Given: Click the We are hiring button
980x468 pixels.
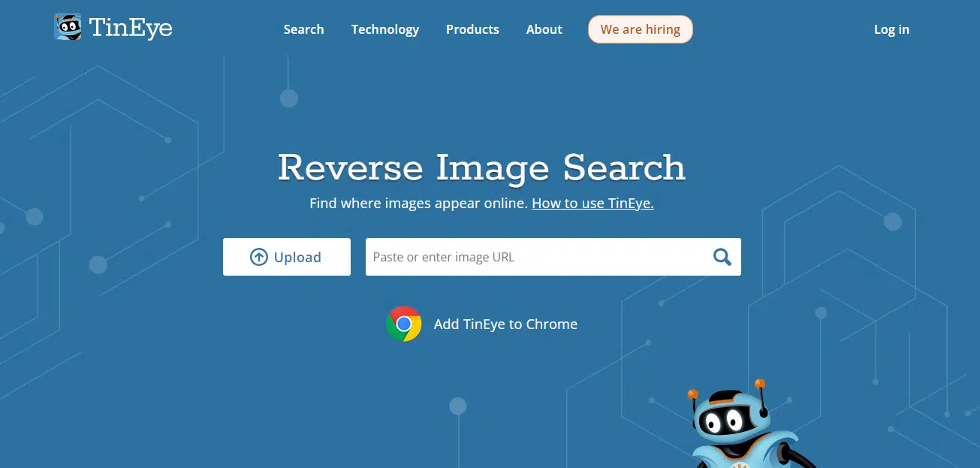Looking at the screenshot, I should [640, 29].
